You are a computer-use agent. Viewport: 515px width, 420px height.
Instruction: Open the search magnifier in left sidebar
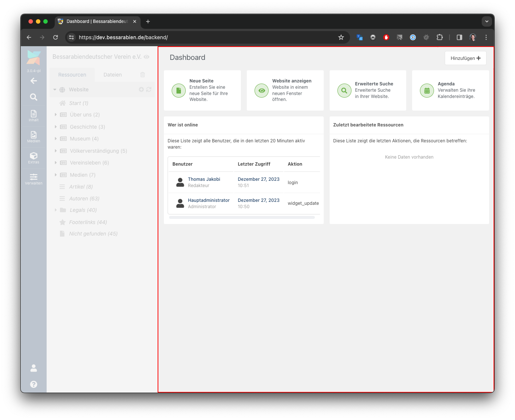pyautogui.click(x=34, y=97)
